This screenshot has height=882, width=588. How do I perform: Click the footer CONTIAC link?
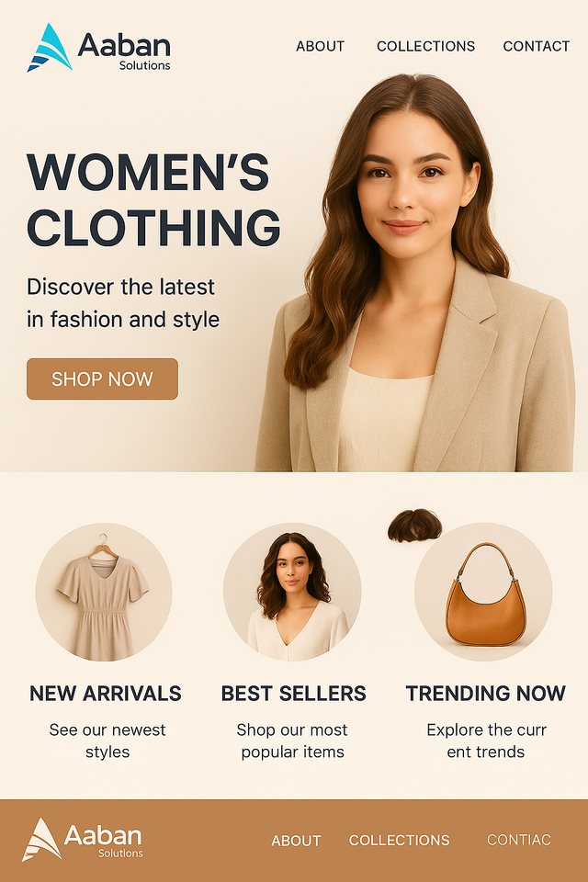click(519, 839)
